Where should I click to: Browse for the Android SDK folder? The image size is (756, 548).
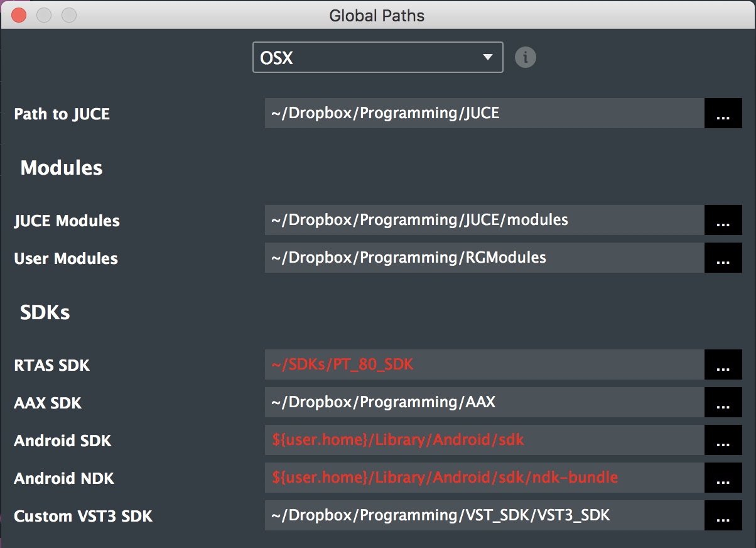pyautogui.click(x=723, y=441)
